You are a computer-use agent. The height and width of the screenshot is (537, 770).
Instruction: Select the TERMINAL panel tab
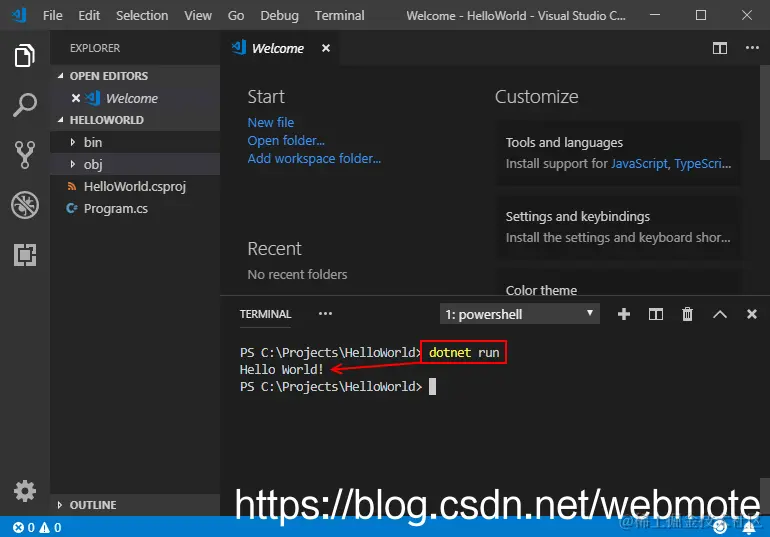coord(265,314)
